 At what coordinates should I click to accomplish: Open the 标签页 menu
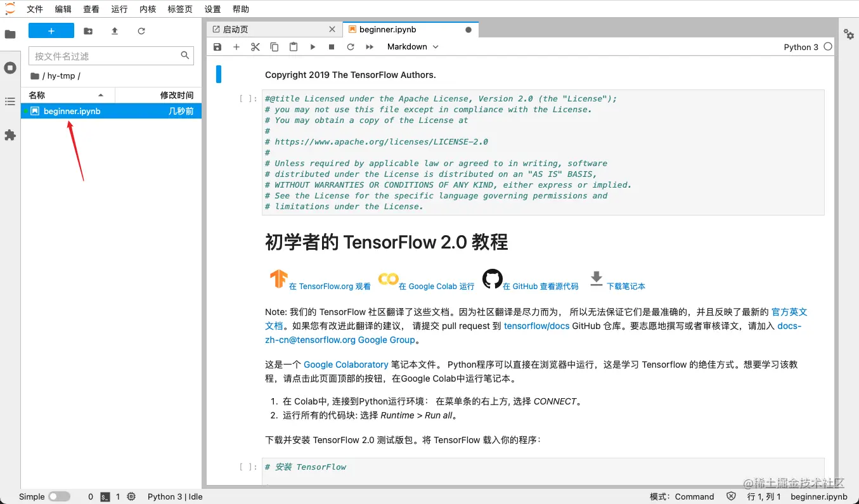[x=180, y=9]
